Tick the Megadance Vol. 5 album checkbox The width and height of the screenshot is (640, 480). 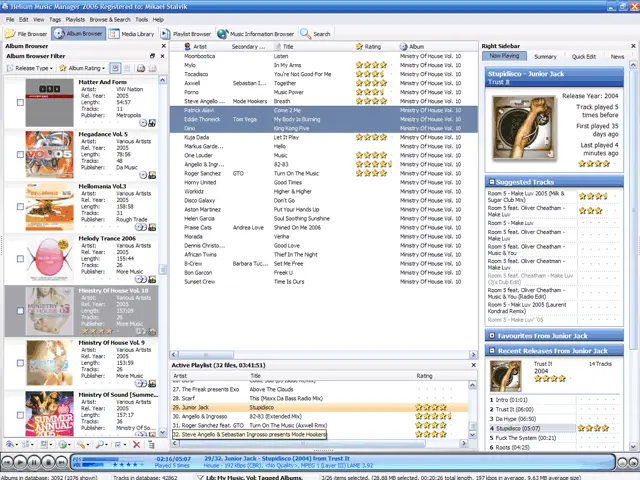pyautogui.click(x=20, y=154)
